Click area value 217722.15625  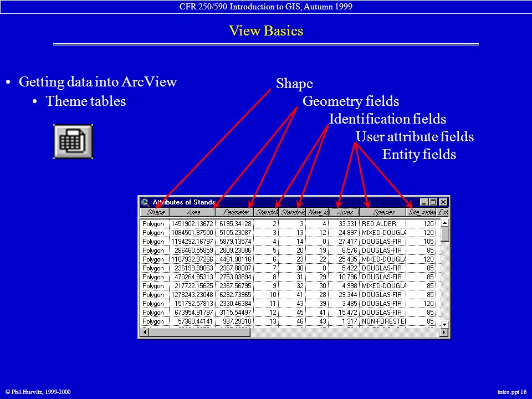[194, 286]
